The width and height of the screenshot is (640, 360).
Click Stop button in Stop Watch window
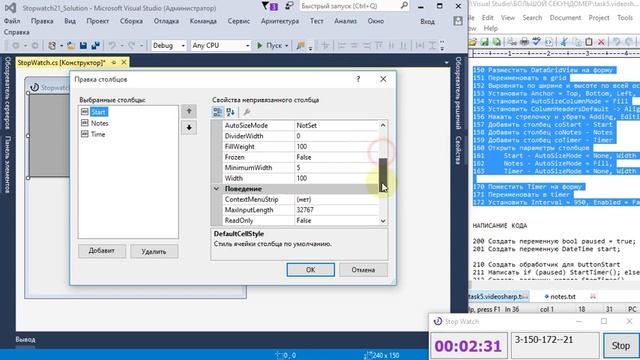click(620, 345)
